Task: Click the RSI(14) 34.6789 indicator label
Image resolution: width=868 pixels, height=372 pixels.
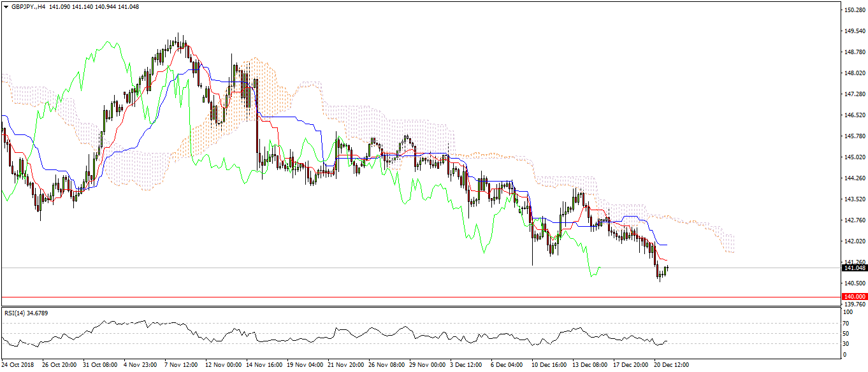Action: click(26, 313)
